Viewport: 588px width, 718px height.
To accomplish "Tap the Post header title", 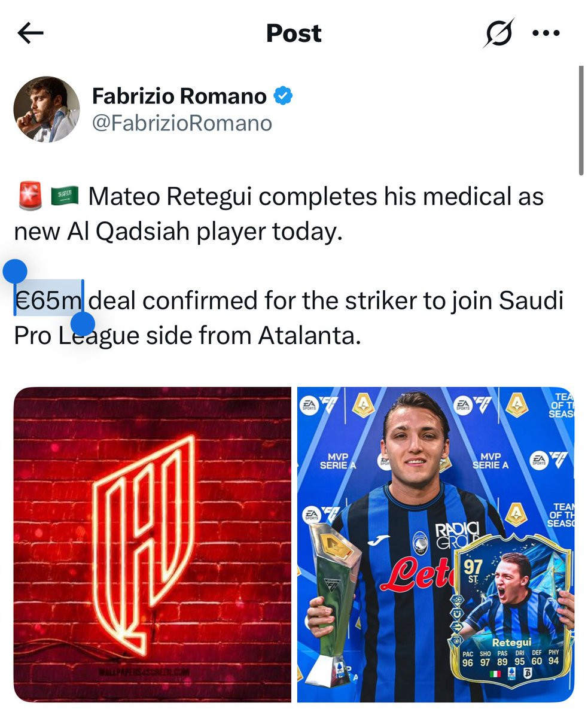I will point(294,34).
